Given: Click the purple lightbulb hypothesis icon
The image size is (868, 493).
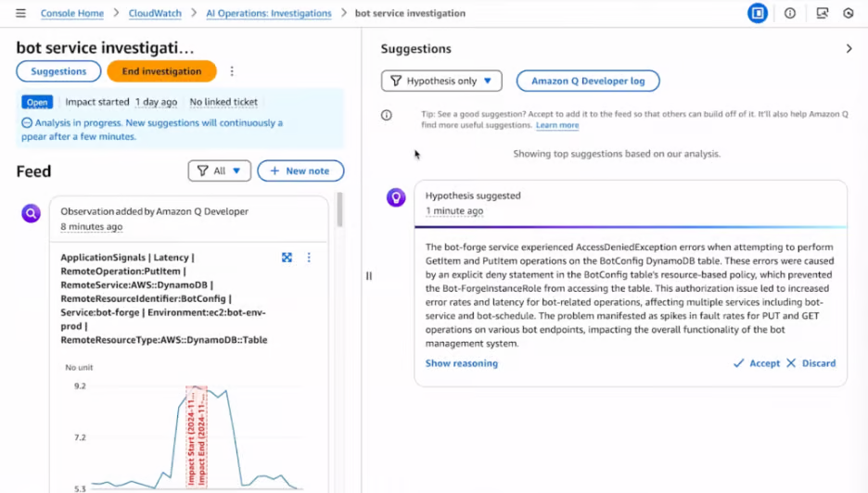Looking at the screenshot, I should (396, 197).
